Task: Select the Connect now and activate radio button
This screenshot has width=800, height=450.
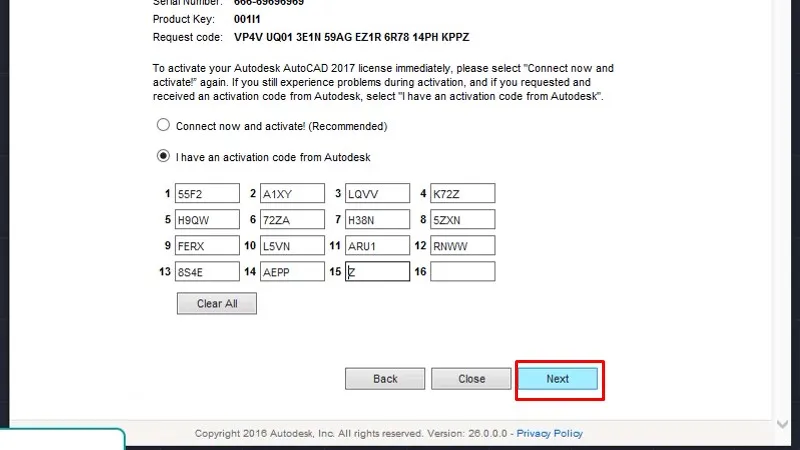Action: tap(163, 127)
